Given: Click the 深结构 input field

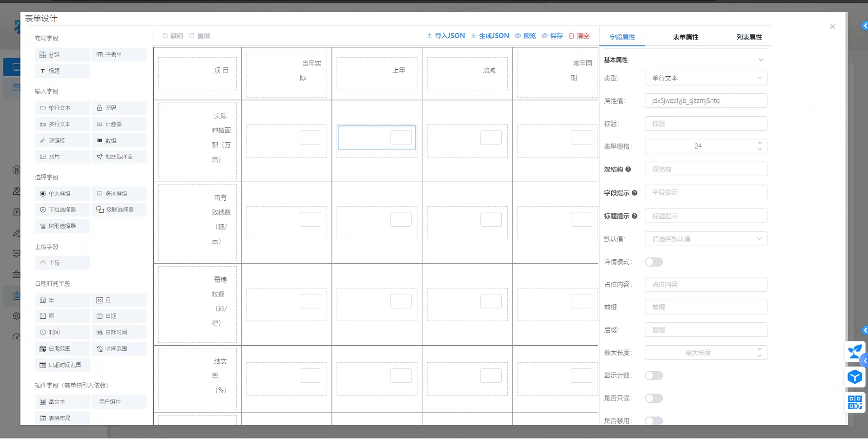Looking at the screenshot, I should (x=706, y=169).
